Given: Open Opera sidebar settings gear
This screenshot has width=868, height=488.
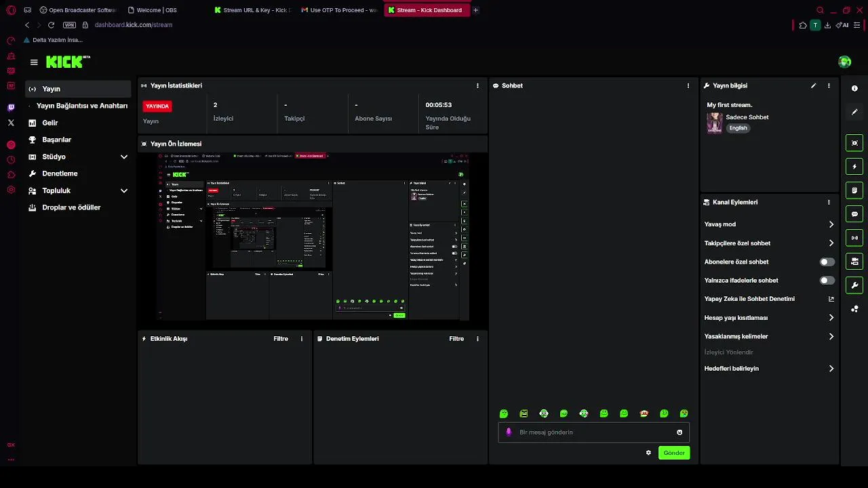Looking at the screenshot, I should point(11,190).
